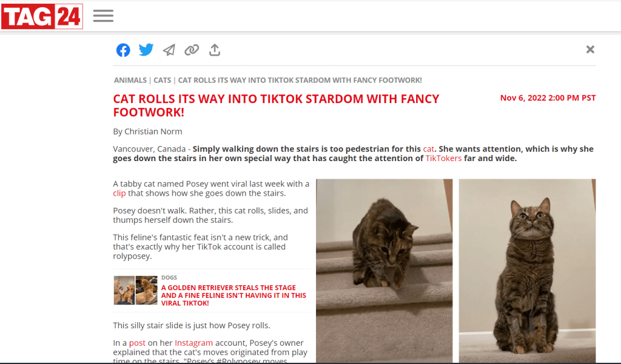This screenshot has height=364, width=621.
Task: Share article via Telegram paper-plane icon
Action: click(169, 50)
